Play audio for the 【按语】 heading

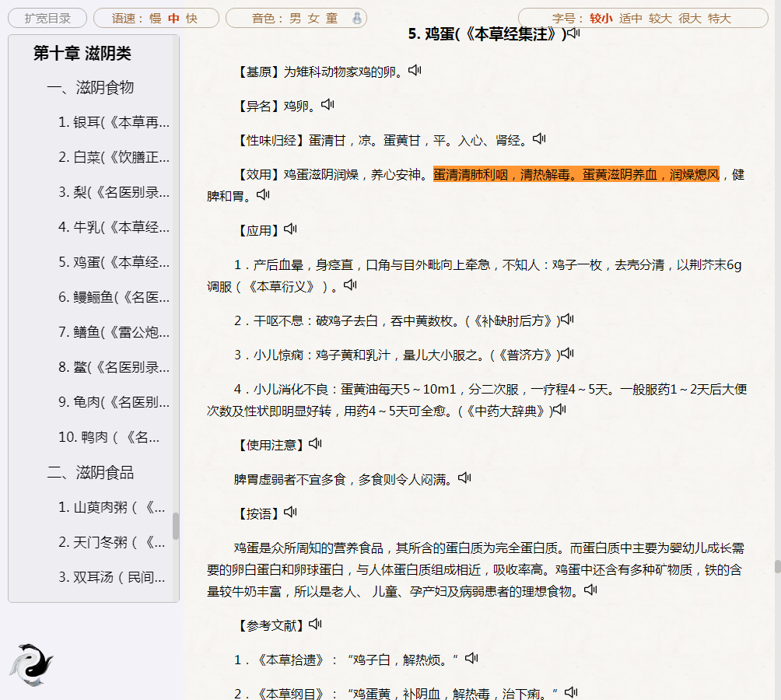coord(290,512)
